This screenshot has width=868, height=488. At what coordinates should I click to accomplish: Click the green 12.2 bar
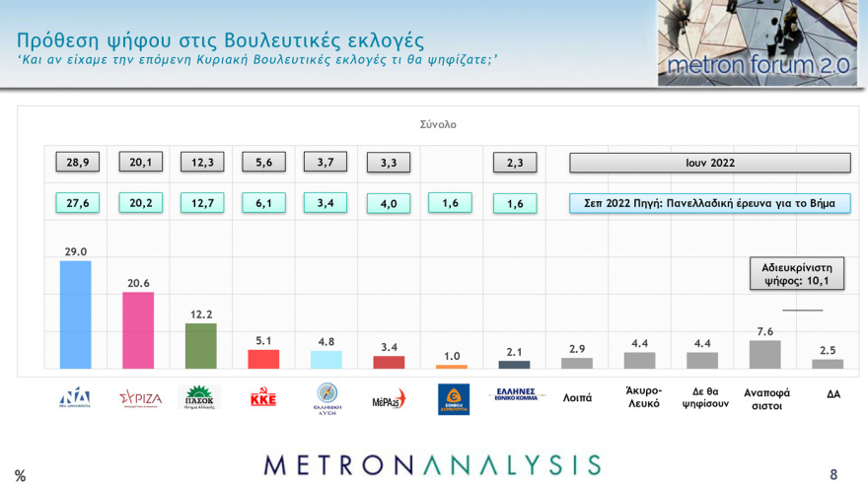(200, 346)
